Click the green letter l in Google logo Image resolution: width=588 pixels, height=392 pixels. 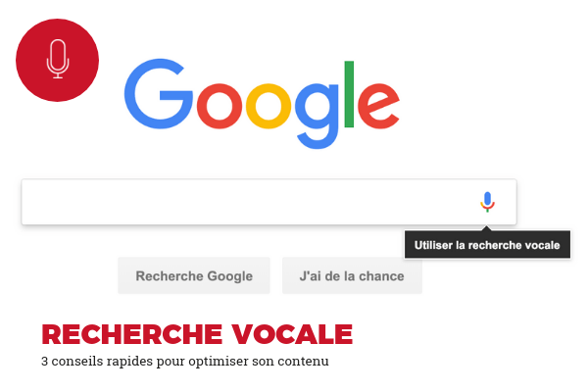point(349,94)
